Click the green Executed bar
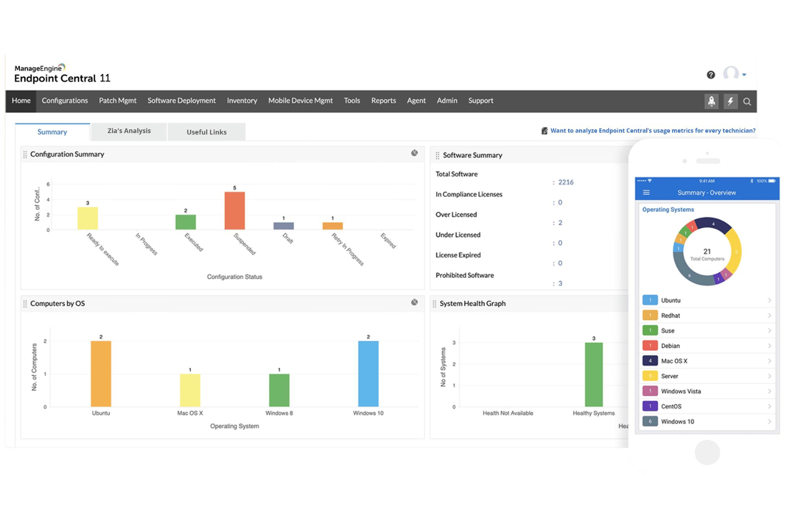Image resolution: width=798 pixels, height=532 pixels. point(185,222)
